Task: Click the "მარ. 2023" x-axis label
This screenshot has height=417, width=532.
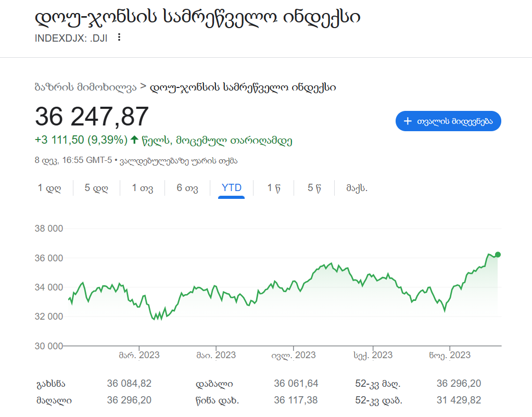Action: (139, 355)
